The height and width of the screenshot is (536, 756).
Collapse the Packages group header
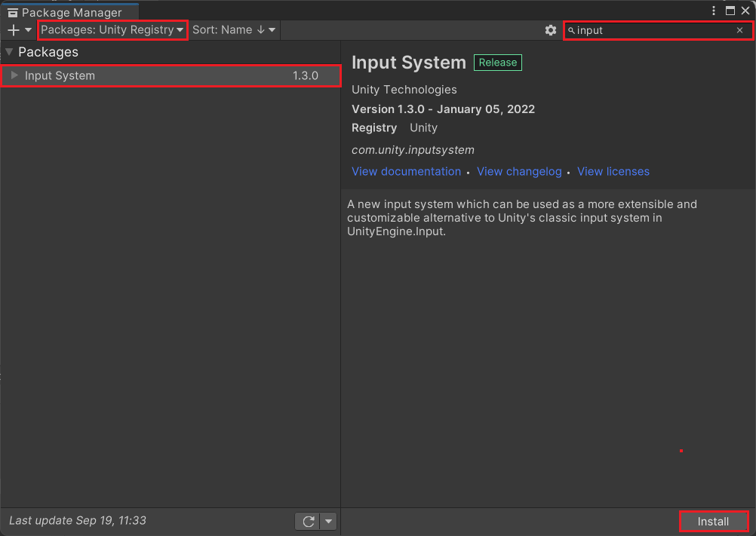(9, 51)
